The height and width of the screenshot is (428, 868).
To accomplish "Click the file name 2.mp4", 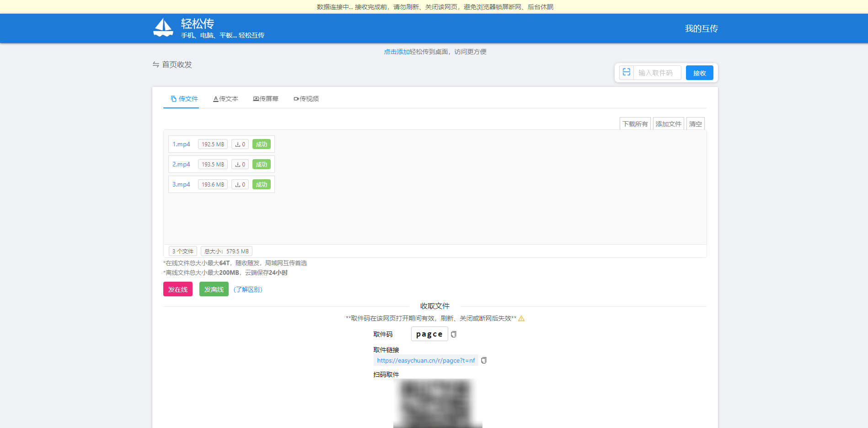I will click(181, 164).
